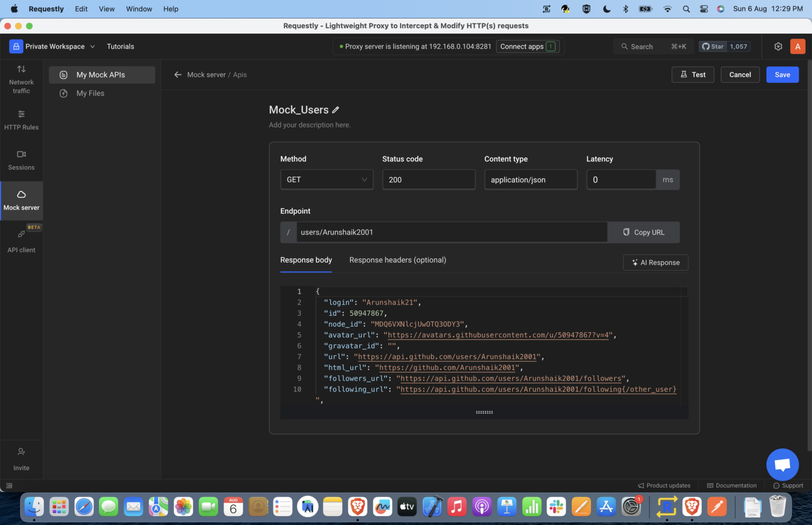Open Requestly settings via the gear
The width and height of the screenshot is (812, 525).
(x=778, y=46)
